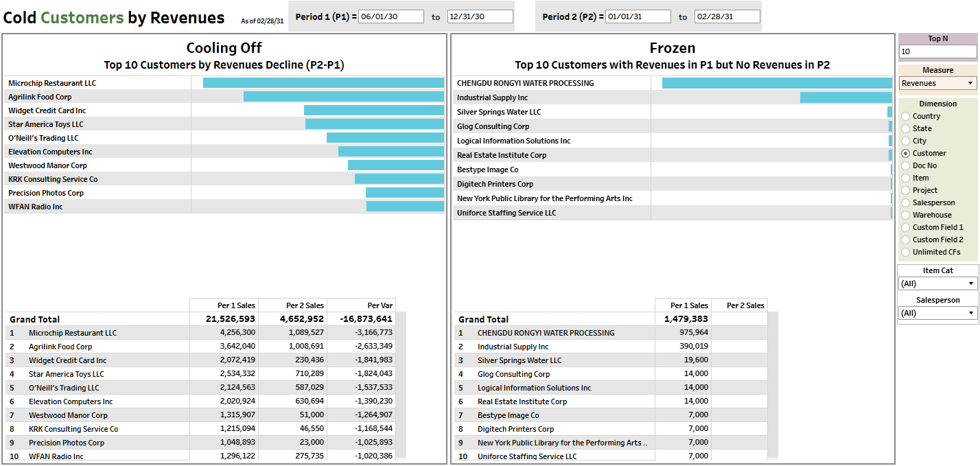
Task: Click Agrilink Food Corp row in Cooling Off table
Action: coord(60,347)
